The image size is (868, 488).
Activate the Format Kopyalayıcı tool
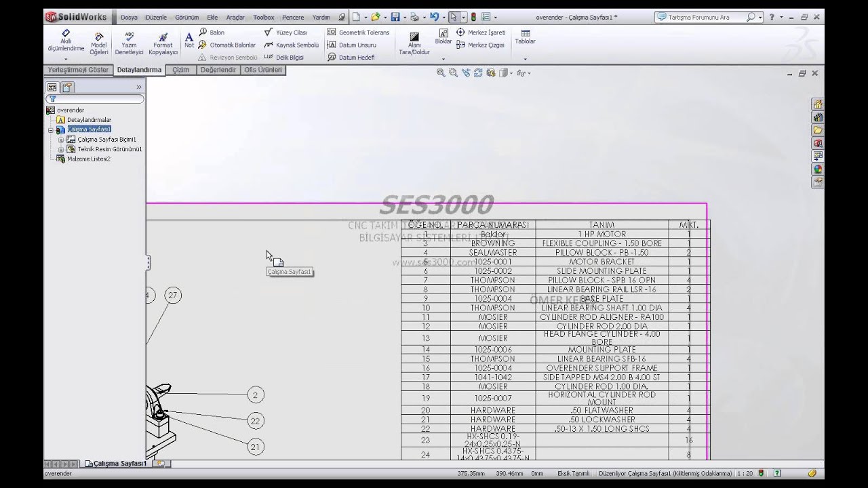163,43
